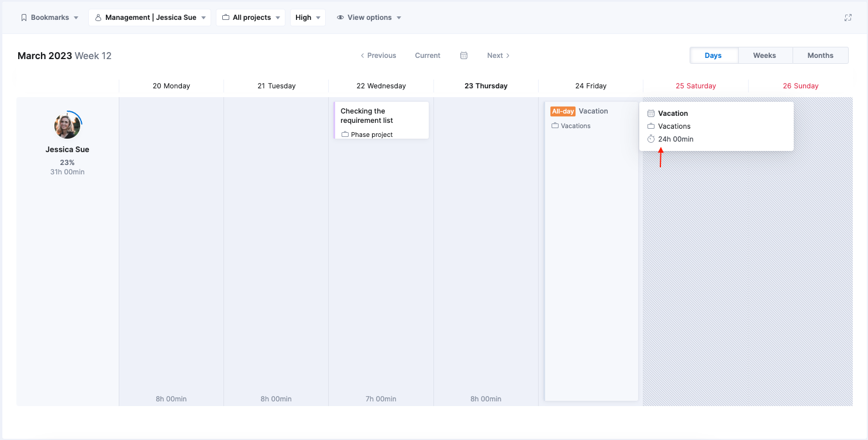This screenshot has width=868, height=440.
Task: Click the fullscreen expand icon
Action: 848,18
